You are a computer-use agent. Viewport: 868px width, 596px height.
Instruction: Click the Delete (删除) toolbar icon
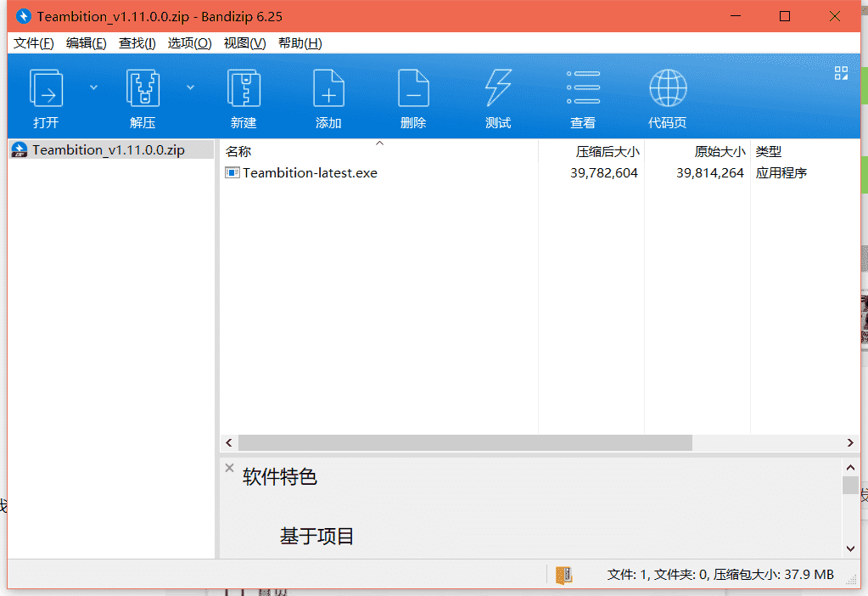point(413,87)
